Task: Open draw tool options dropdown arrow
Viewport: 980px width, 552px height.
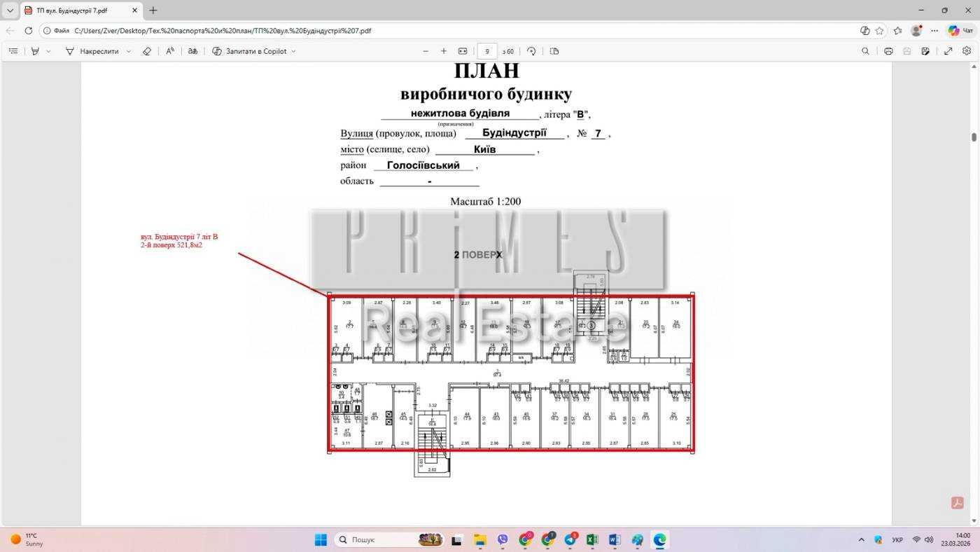Action: [x=129, y=51]
